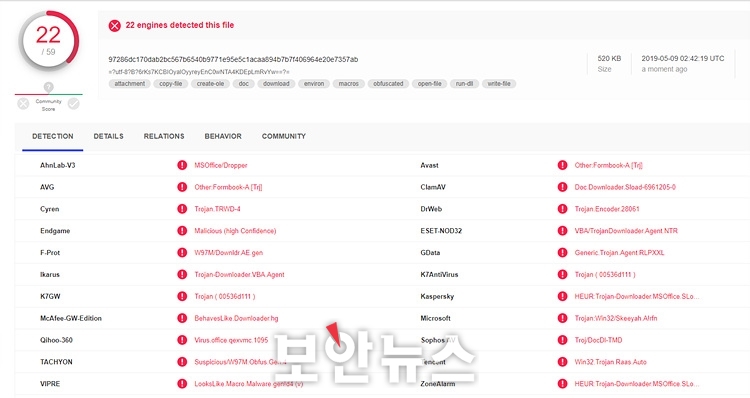Click the file SHA-256 hash text
The width and height of the screenshot is (750, 398).
(233, 60)
